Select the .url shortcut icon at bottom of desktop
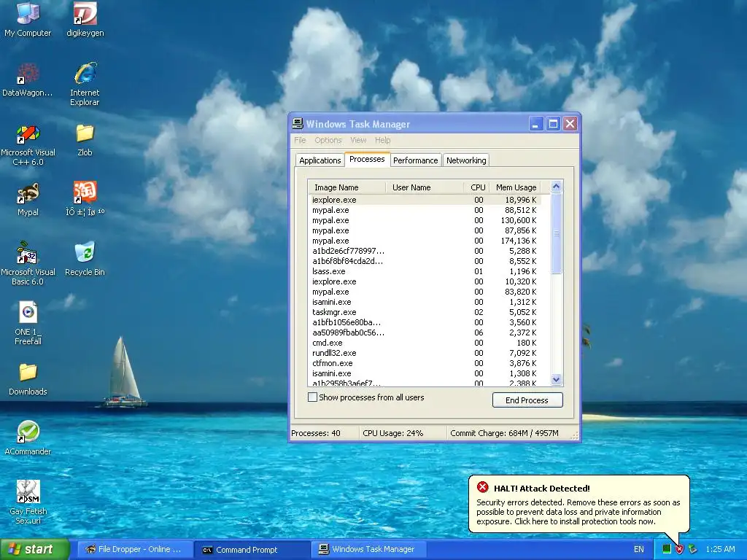Viewport: 747px width, 560px height. click(x=28, y=502)
